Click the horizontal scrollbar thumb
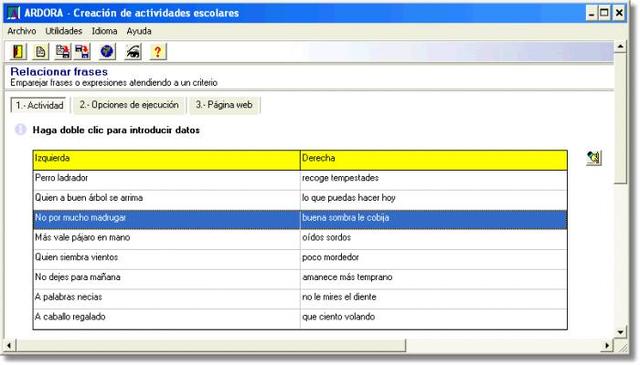The image size is (640, 365). pos(211,346)
